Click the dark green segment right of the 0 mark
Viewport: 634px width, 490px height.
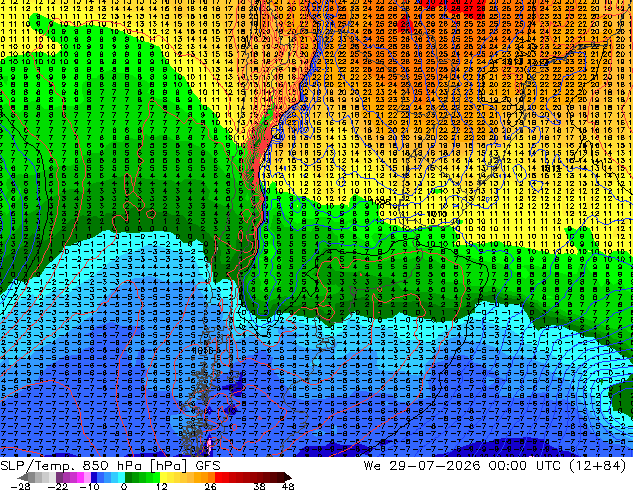click(x=128, y=477)
